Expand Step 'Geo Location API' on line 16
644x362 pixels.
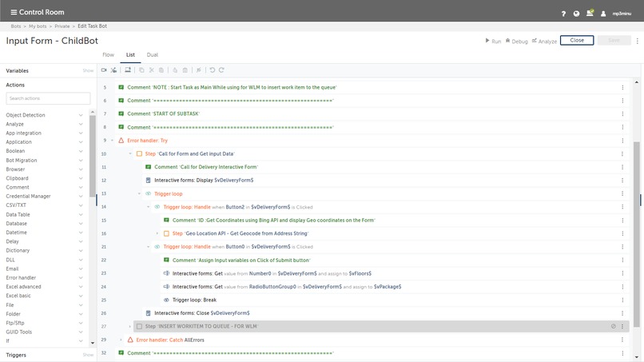click(157, 233)
